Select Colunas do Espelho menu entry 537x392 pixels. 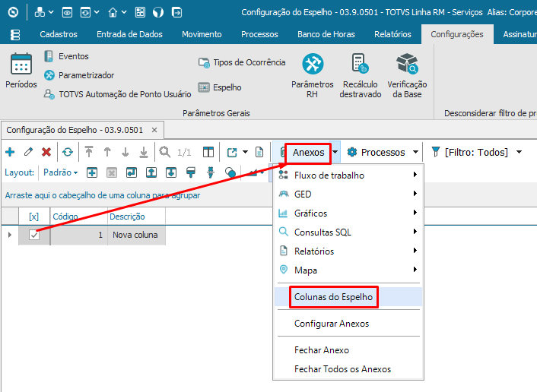(333, 297)
